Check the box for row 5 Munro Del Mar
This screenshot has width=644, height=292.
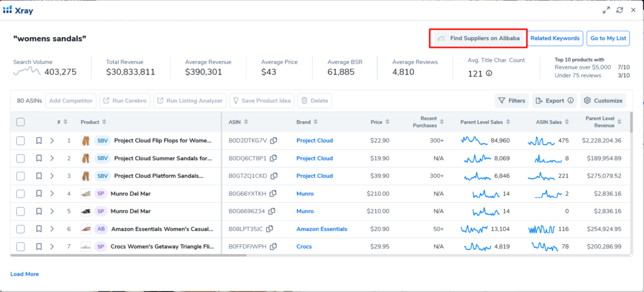click(21, 211)
